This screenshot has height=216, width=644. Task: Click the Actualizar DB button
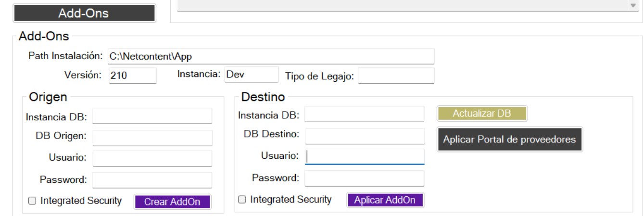click(482, 114)
